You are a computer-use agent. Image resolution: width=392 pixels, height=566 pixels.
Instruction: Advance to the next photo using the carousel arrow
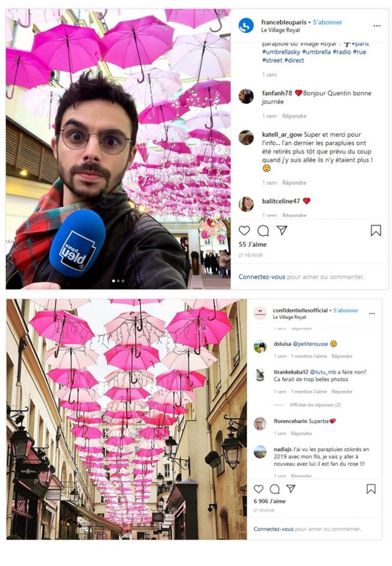pos(220,149)
